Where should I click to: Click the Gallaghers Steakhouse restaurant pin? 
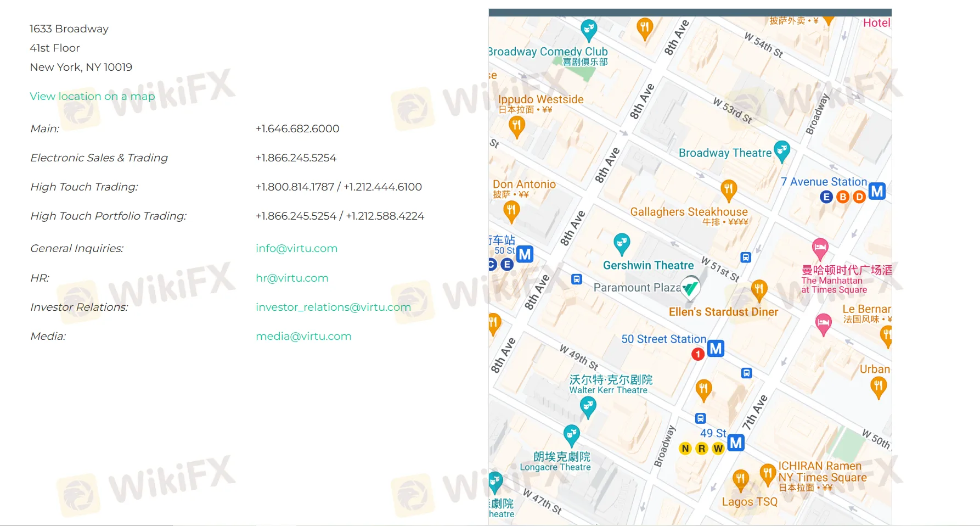729,191
